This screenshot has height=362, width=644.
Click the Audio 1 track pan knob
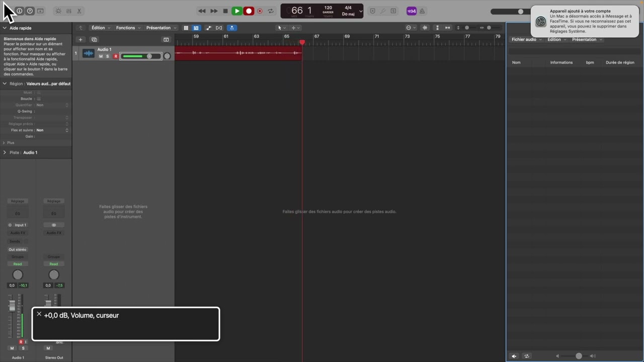tap(167, 56)
